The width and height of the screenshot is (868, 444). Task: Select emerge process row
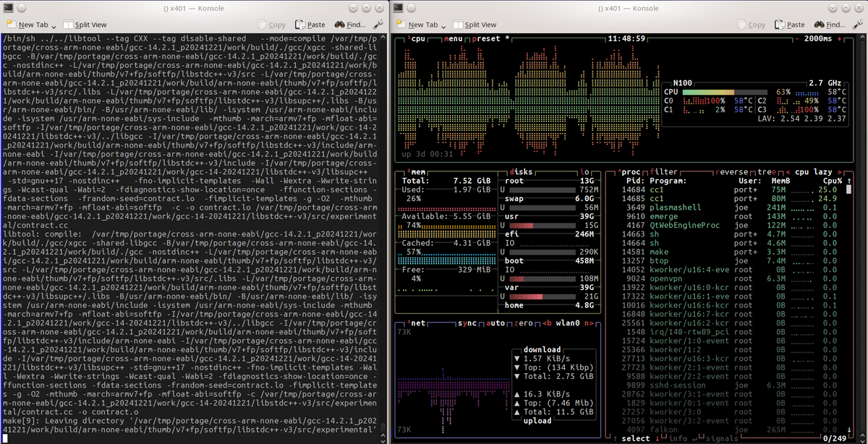pyautogui.click(x=728, y=215)
